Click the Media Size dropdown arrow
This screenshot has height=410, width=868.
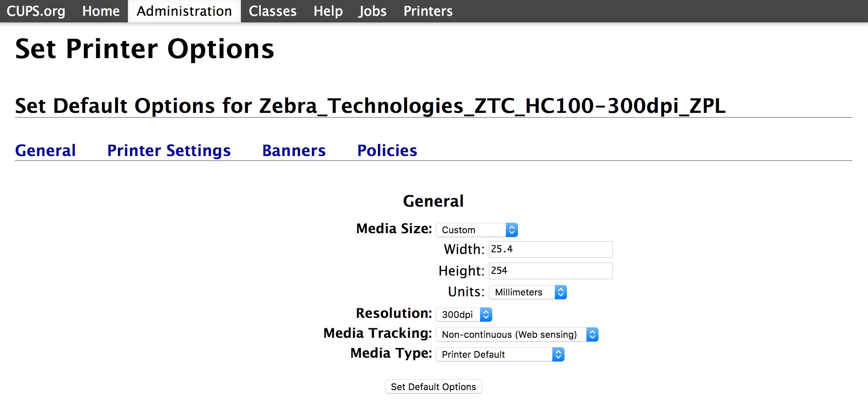pyautogui.click(x=512, y=230)
